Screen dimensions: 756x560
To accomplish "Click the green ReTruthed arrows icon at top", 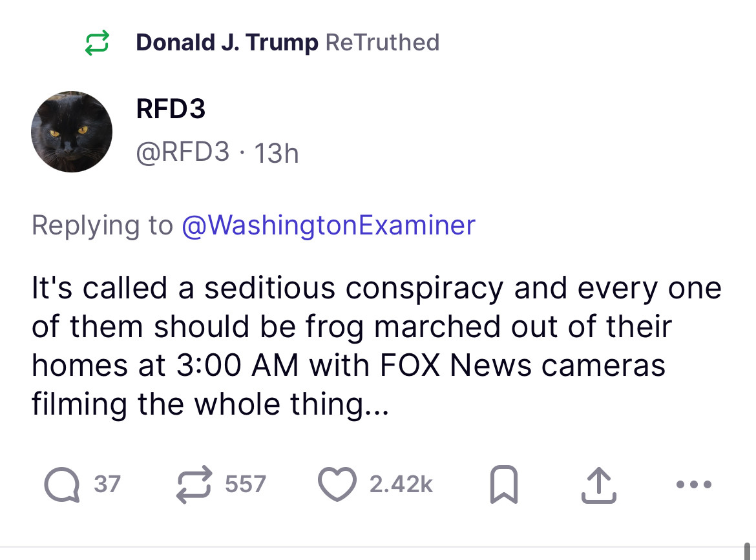I will tap(97, 43).
